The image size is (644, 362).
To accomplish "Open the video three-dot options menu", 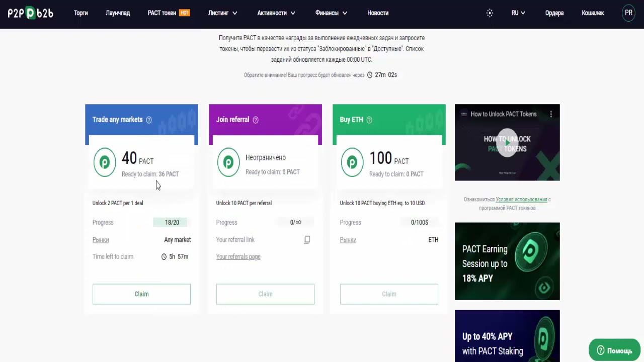I will coord(551,114).
